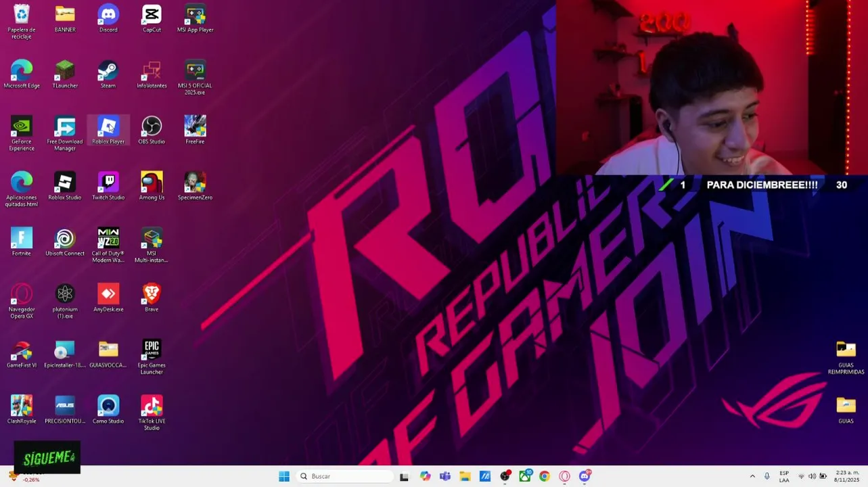This screenshot has width=868, height=487.
Task: Open Papelera de reciclaje icon
Action: (22, 22)
